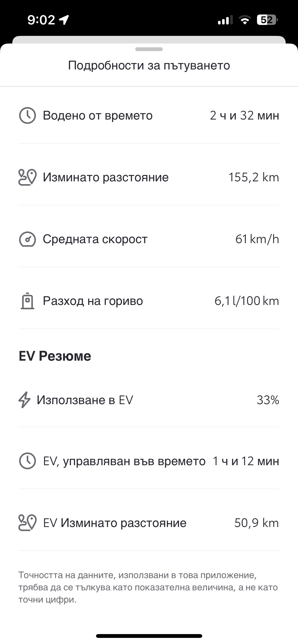Tap the battery indicator showing 52
Viewport: 298px width, 644px height.
tap(267, 20)
